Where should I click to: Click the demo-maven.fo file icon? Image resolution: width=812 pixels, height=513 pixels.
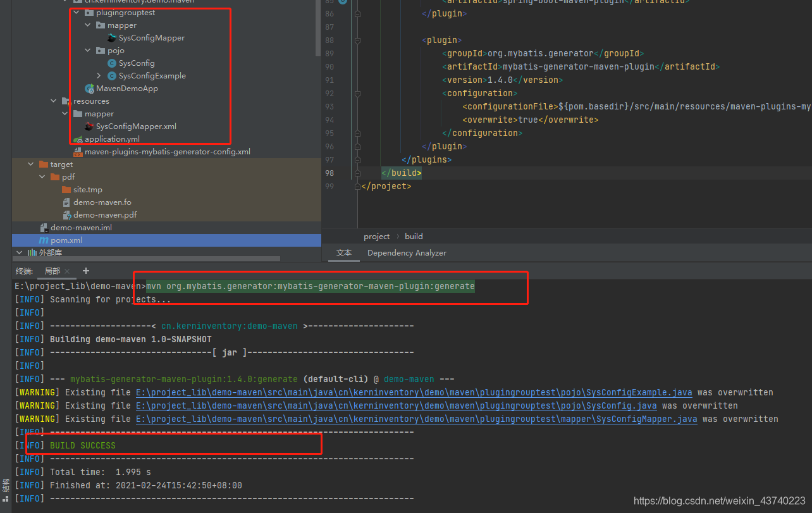tap(66, 202)
